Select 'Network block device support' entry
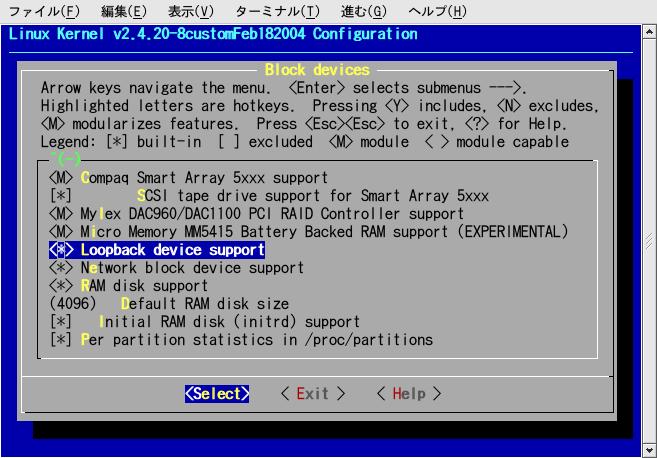The image size is (657, 458). click(192, 268)
